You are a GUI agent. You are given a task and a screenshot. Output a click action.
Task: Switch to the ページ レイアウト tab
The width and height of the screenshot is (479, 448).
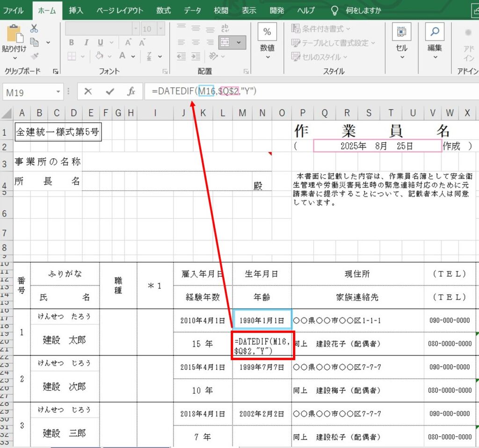click(120, 10)
